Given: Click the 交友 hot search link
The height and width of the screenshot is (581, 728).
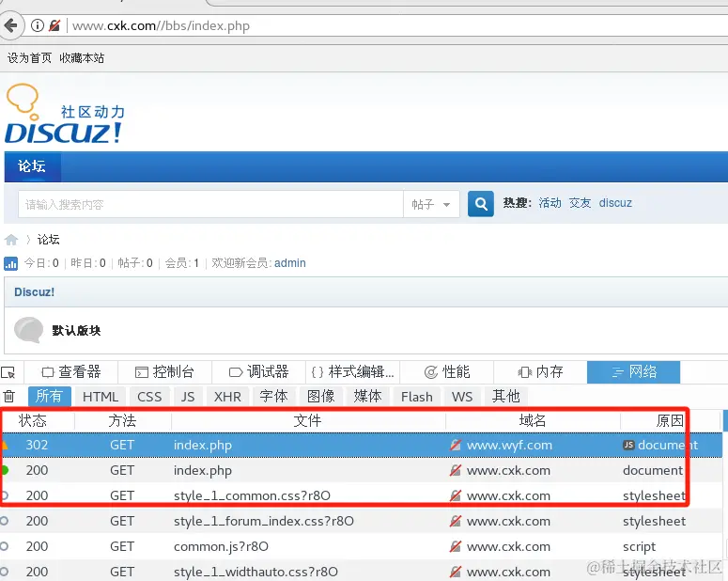Looking at the screenshot, I should click(580, 203).
